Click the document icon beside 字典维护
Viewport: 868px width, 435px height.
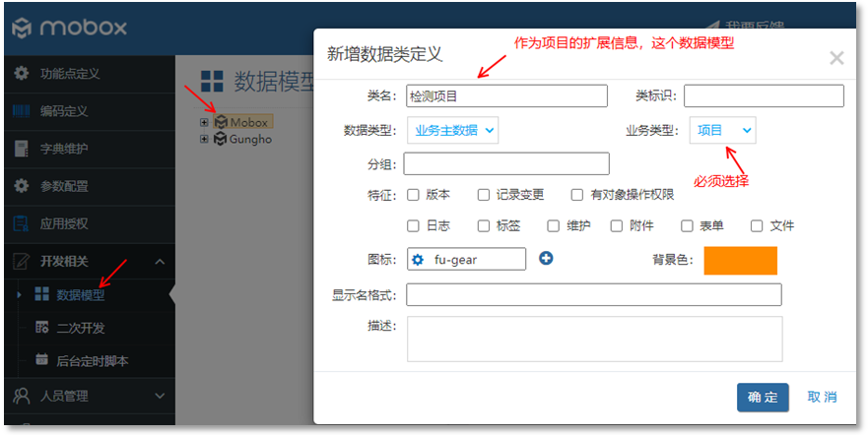tap(21, 149)
